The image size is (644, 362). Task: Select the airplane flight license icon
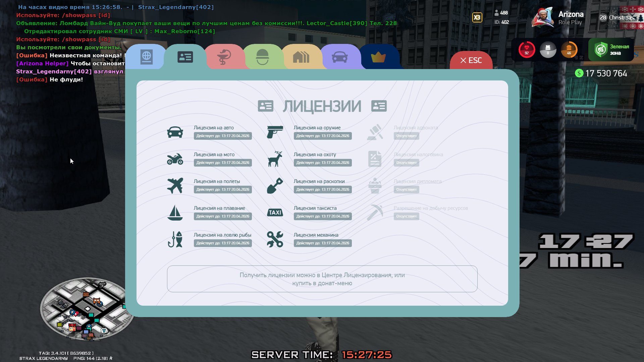[x=175, y=186]
